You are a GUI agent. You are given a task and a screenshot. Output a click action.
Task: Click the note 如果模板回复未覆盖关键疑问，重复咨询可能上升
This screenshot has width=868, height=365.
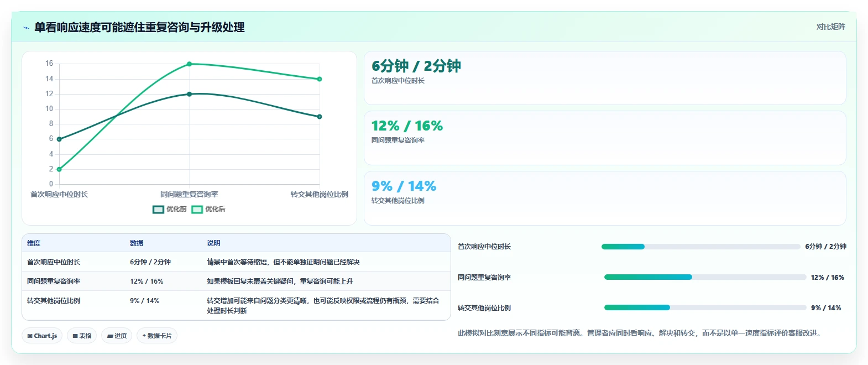(x=280, y=281)
